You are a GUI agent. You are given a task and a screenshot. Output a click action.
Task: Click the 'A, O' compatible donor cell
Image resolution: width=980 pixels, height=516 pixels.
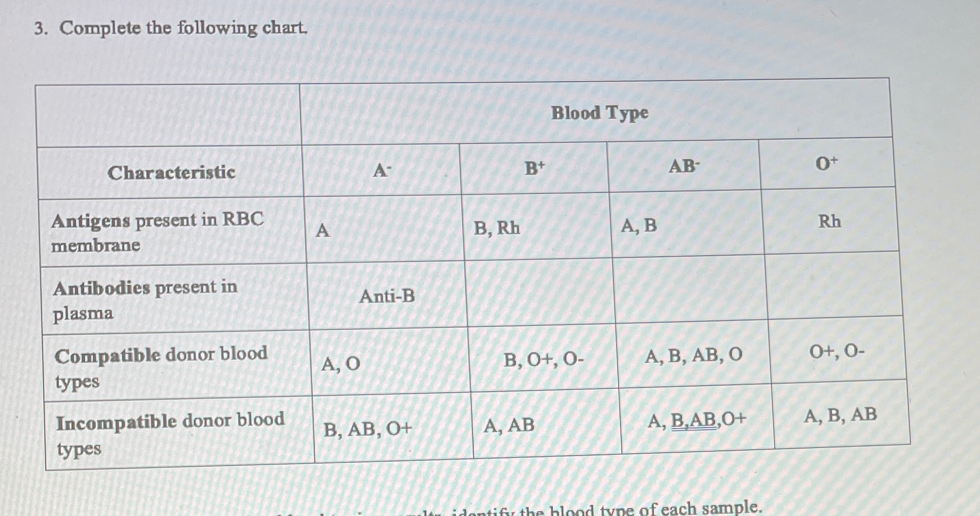[x=390, y=363]
